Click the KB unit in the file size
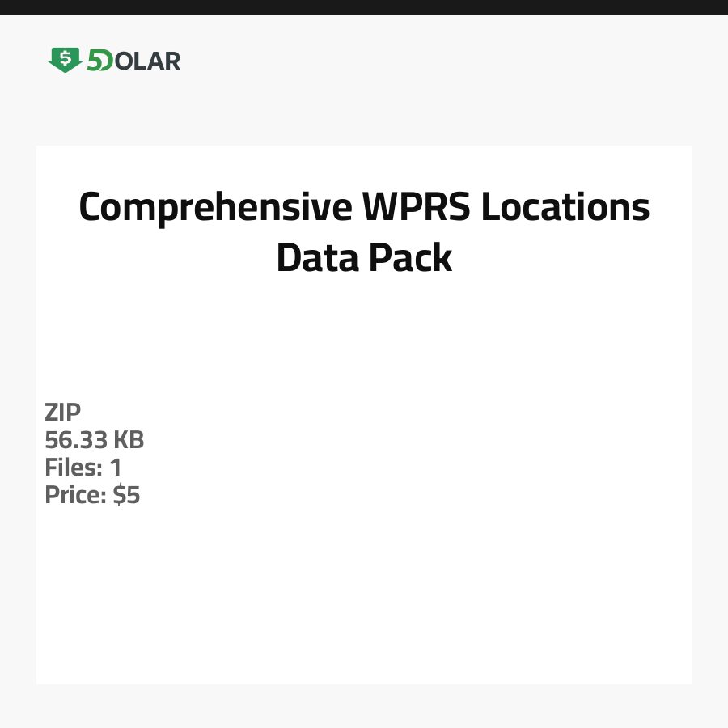Screen dimensions: 728x728 [x=128, y=440]
